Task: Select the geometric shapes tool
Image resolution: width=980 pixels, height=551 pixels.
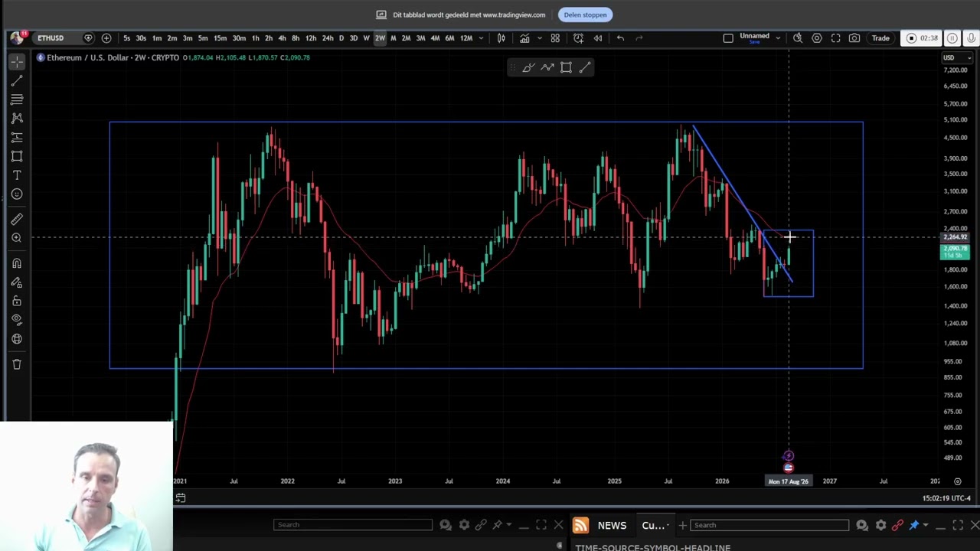Action: click(17, 156)
